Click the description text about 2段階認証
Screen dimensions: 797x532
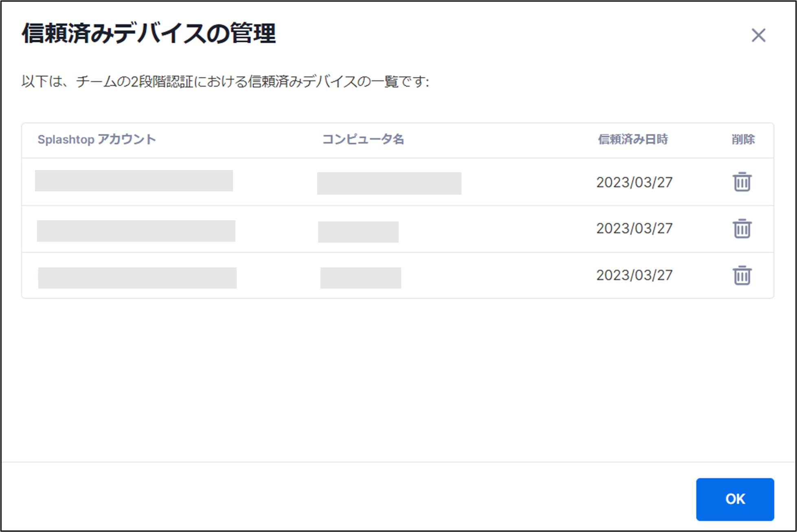click(225, 82)
